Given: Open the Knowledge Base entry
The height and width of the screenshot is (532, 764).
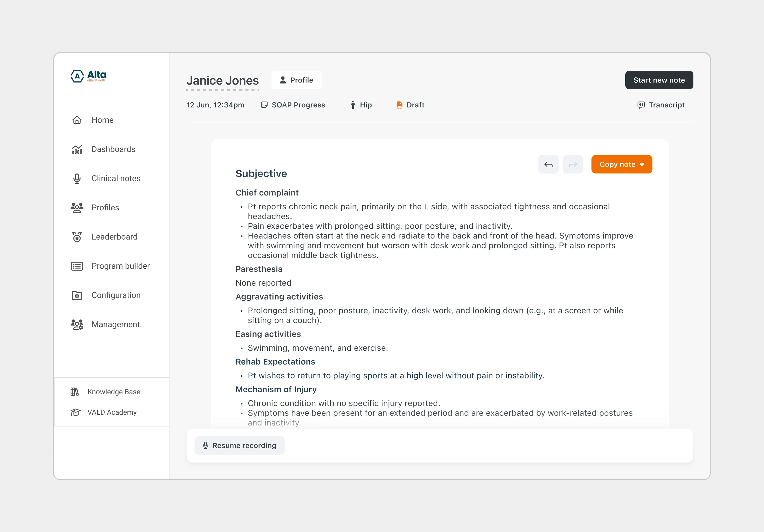Looking at the screenshot, I should 114,392.
